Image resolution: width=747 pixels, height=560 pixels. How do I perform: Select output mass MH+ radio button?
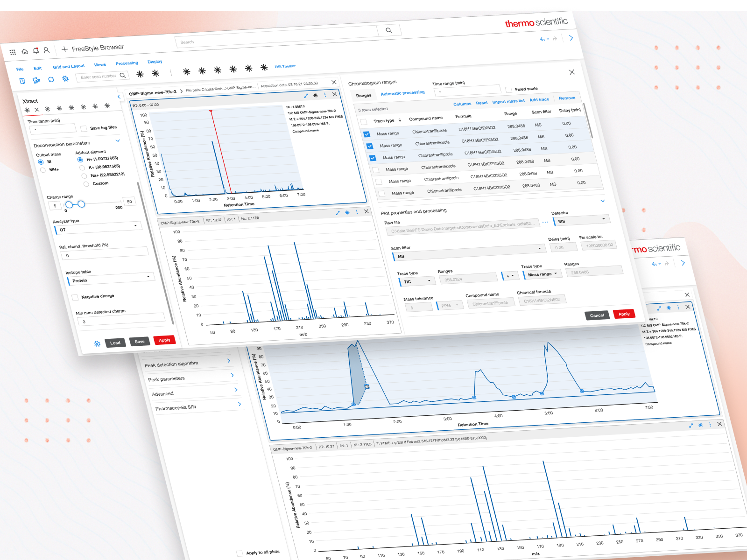(42, 170)
